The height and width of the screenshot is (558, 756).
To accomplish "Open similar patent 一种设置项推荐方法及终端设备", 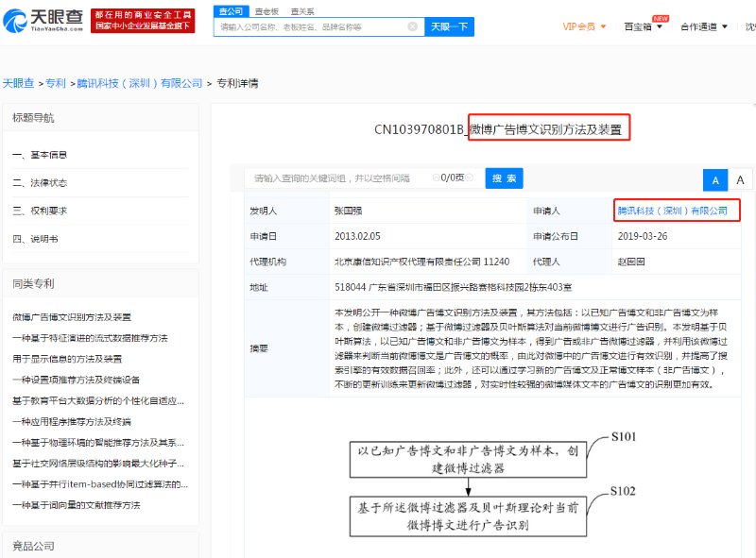I will tap(77, 380).
